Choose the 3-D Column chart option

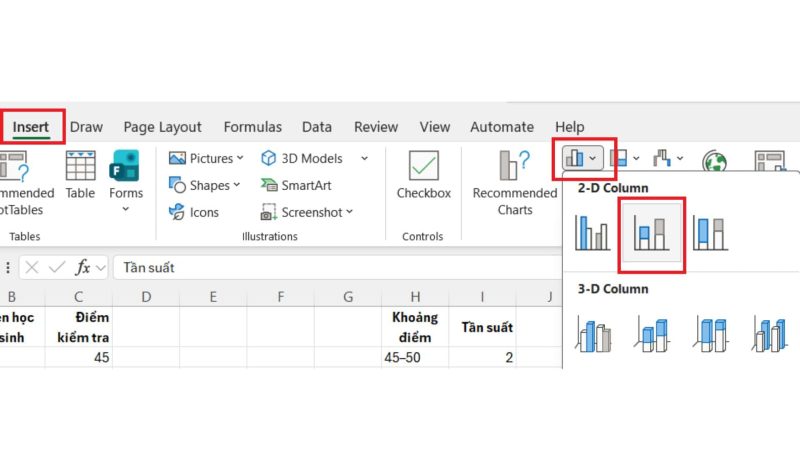[x=769, y=335]
